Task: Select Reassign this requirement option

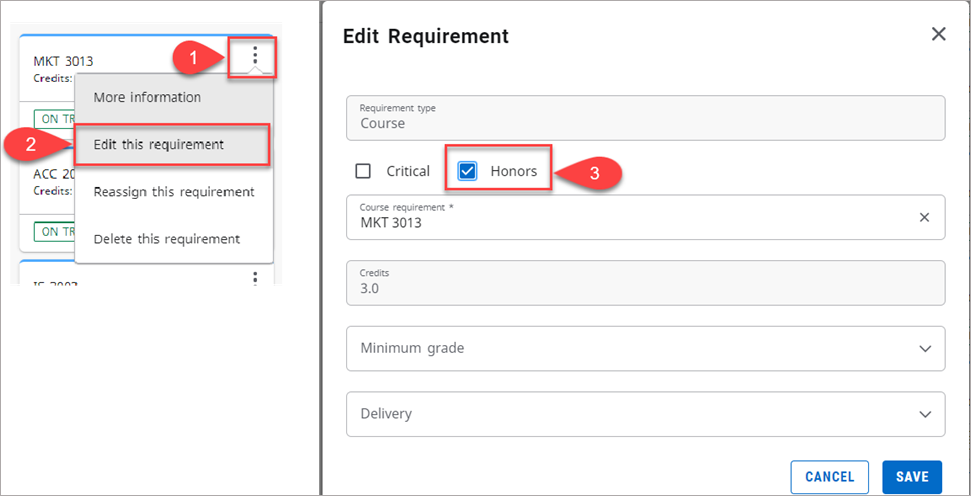Action: [x=173, y=191]
